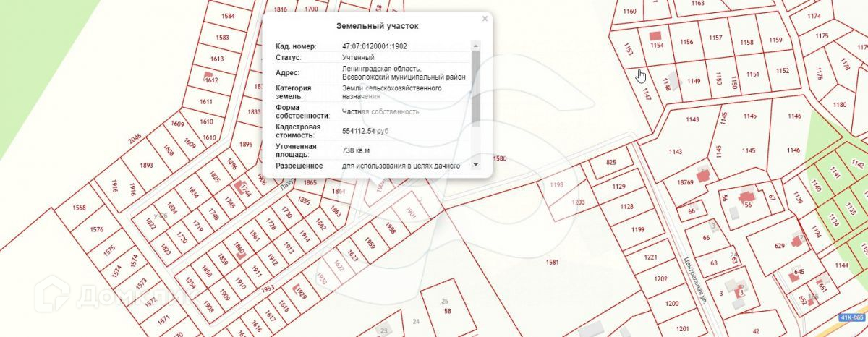Click the Земельный участок popup title
The width and height of the screenshot is (868, 337).
point(377,26)
